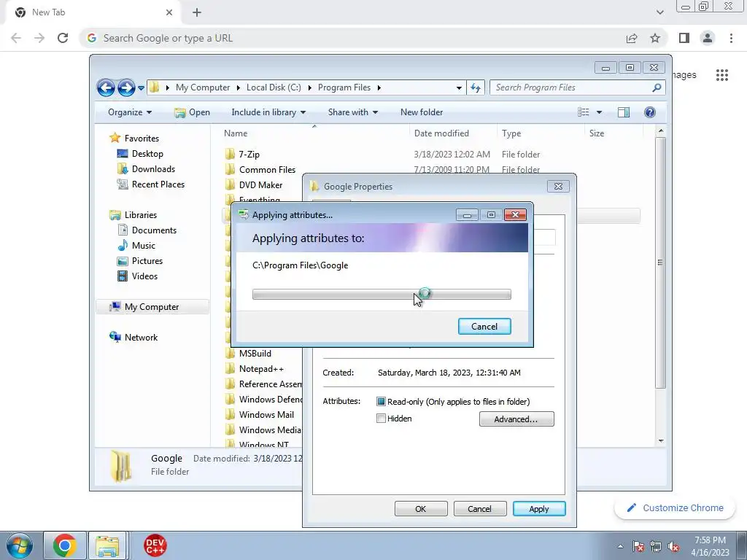This screenshot has height=560, width=747.
Task: Open Pictures library
Action: tap(147, 261)
